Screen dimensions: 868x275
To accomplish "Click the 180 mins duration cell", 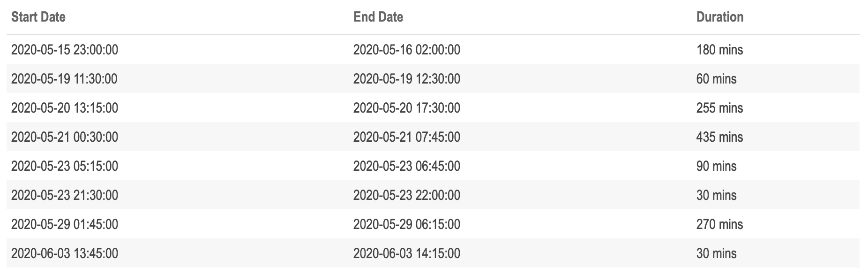I will coord(719,50).
